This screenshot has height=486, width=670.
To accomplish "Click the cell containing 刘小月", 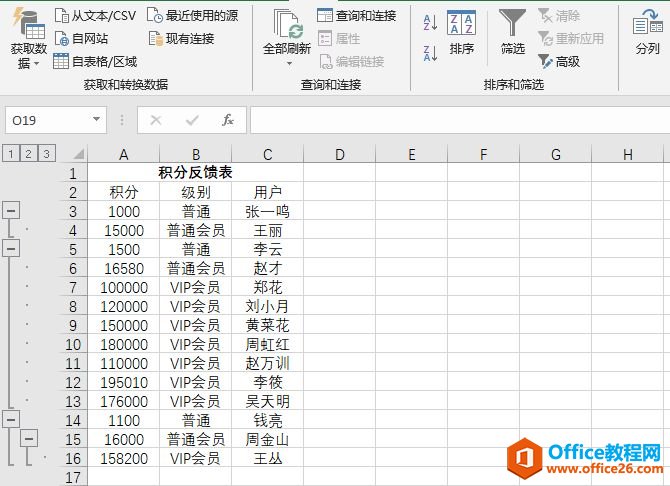I will pos(267,306).
